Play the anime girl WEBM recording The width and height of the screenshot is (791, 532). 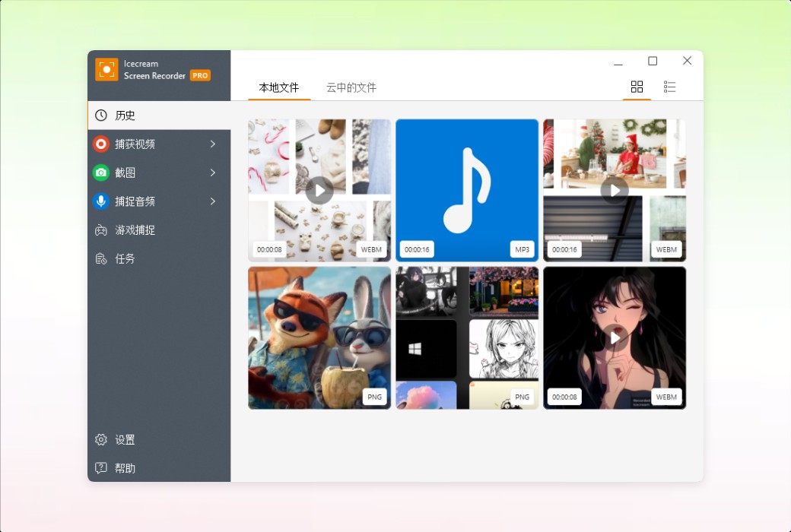(x=615, y=338)
